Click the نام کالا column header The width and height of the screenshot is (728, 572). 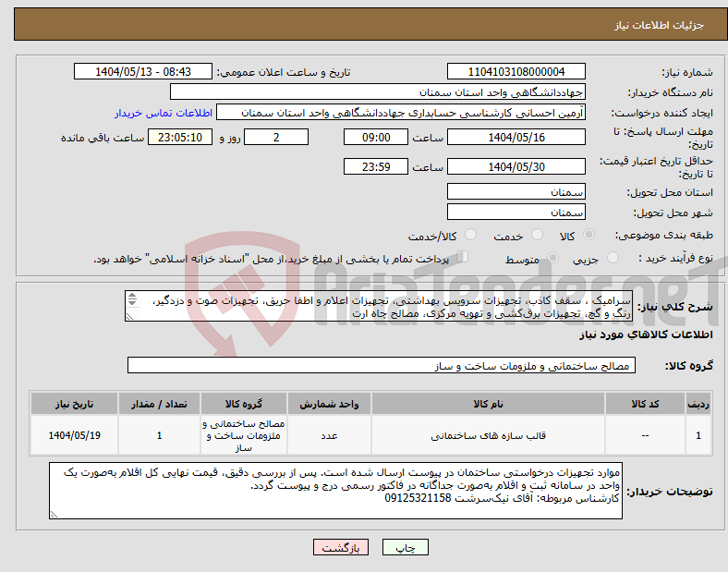pyautogui.click(x=488, y=404)
